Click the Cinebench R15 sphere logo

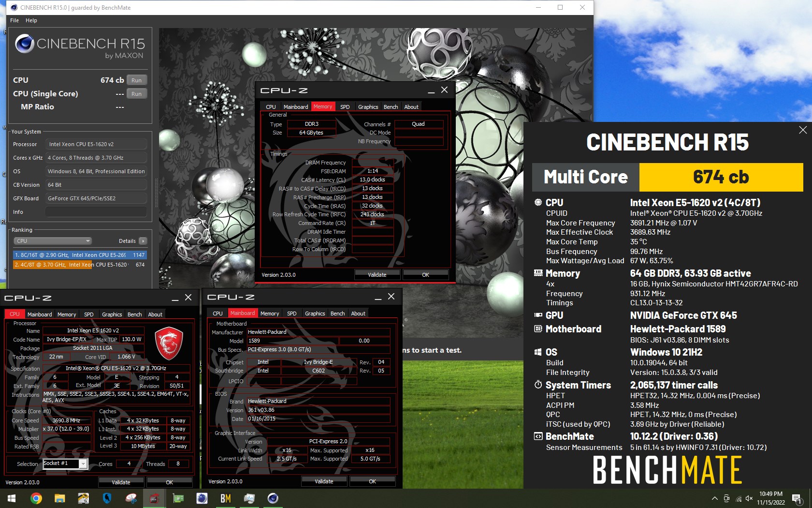(24, 44)
